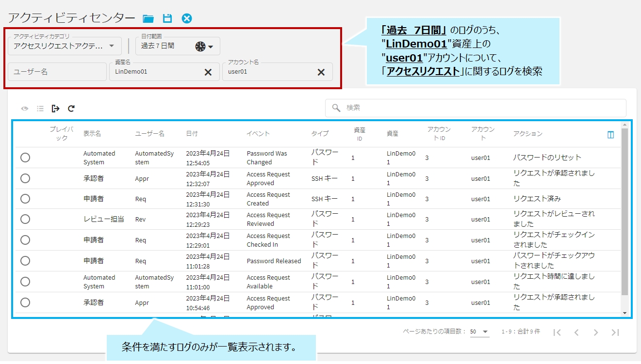Click the 2023年4月24日 11:01:28 date cell
Screen dimensions: 641x364
click(x=208, y=261)
